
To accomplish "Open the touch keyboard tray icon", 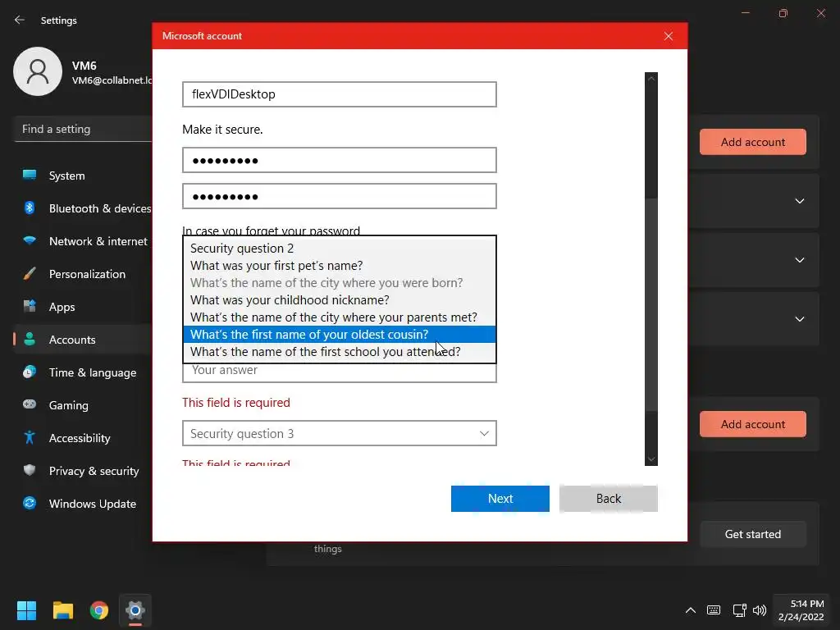I will [x=714, y=610].
